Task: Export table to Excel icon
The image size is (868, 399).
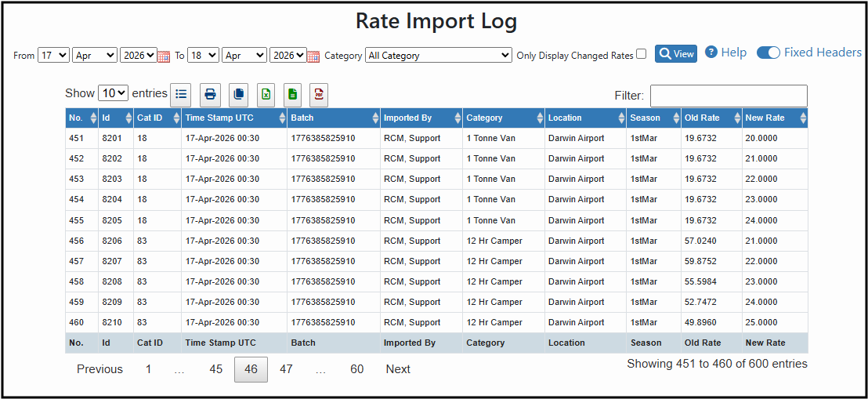Action: pos(266,94)
